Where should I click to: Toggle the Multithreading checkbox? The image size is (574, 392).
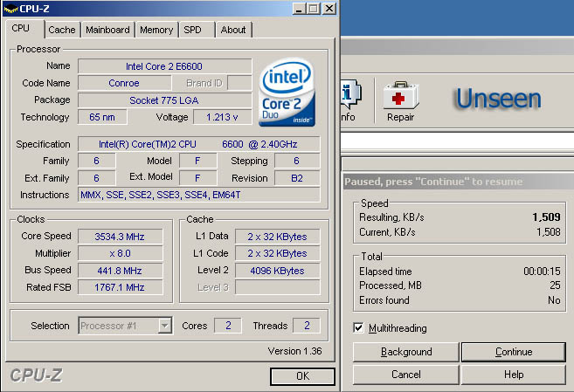358,327
